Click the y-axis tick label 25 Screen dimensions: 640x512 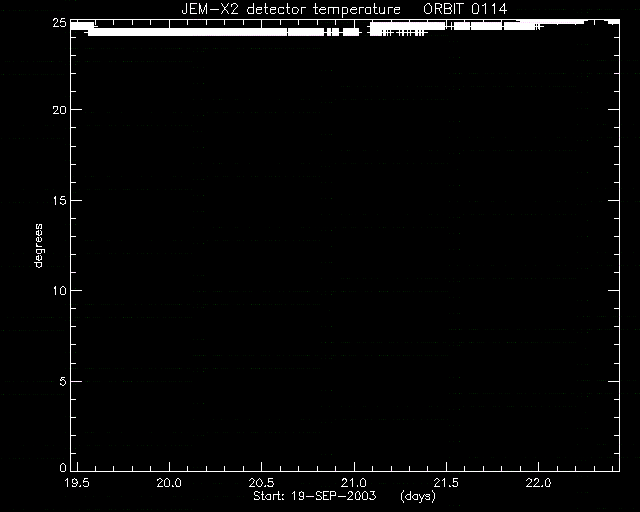[59, 23]
